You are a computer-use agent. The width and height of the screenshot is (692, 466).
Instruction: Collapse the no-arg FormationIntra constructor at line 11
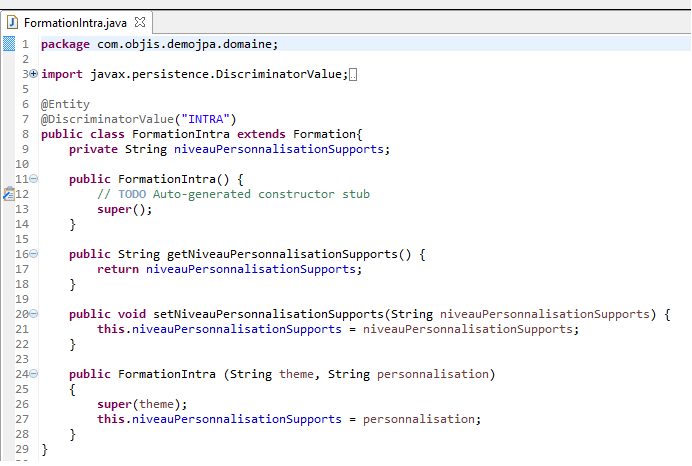point(34,179)
